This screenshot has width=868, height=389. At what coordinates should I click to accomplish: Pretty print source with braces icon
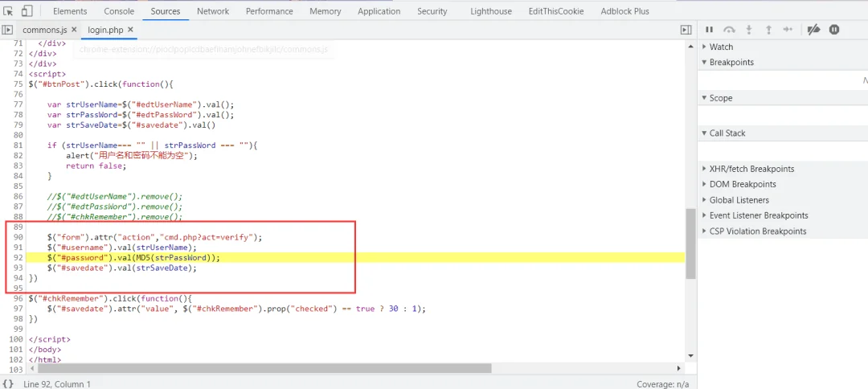coord(8,383)
